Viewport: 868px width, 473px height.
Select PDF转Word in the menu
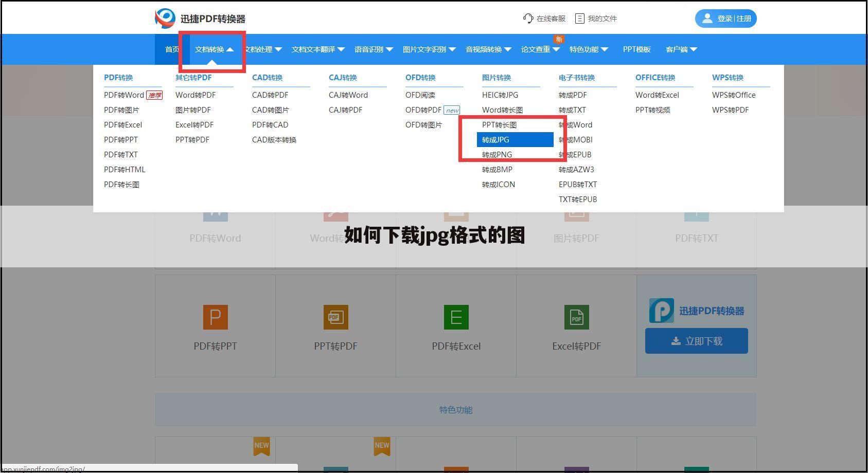(124, 95)
